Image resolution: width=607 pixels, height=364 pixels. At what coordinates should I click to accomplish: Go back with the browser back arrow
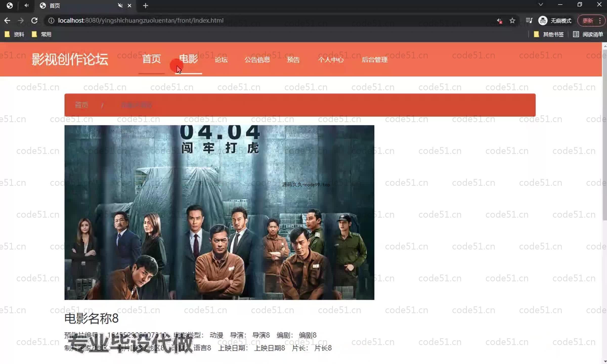tap(7, 20)
